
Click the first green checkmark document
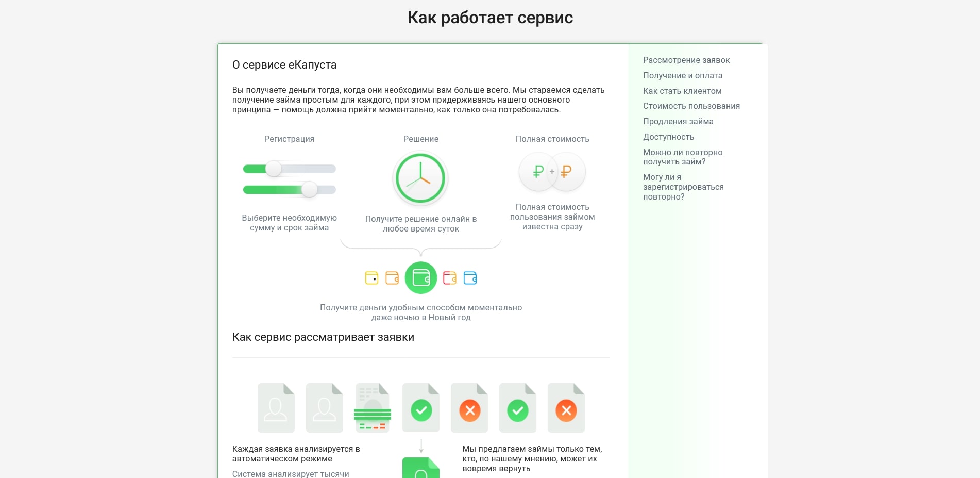421,407
